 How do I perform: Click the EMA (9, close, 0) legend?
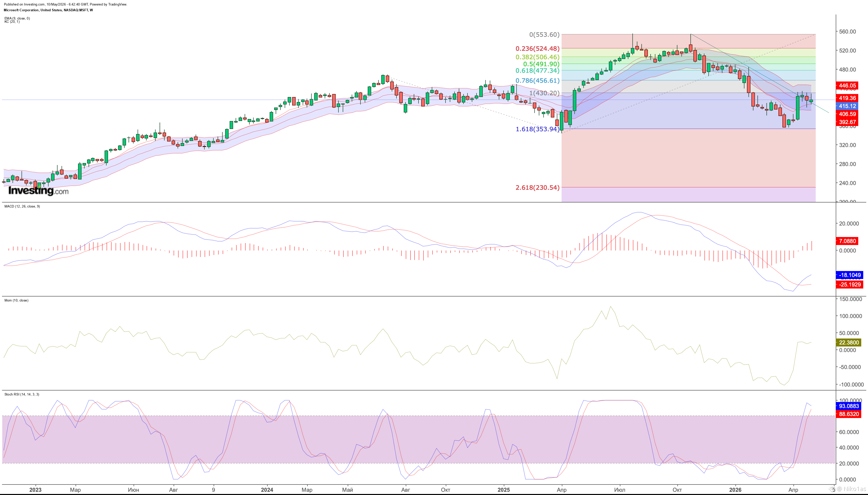click(17, 18)
